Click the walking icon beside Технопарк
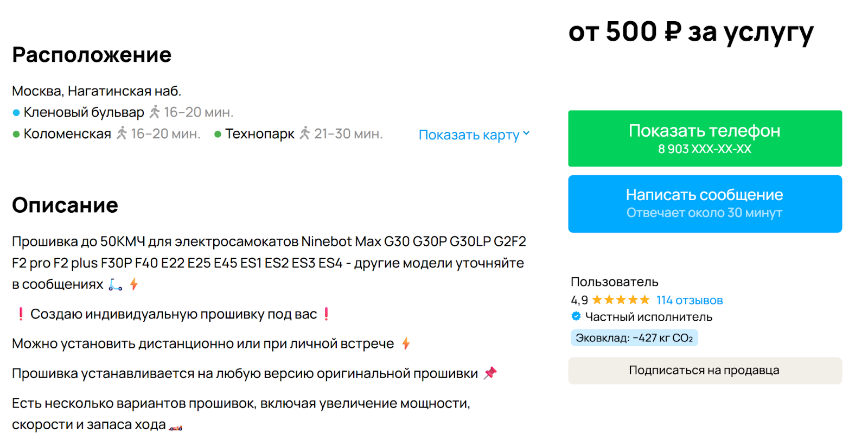This screenshot has height=439, width=868. pyautogui.click(x=305, y=133)
